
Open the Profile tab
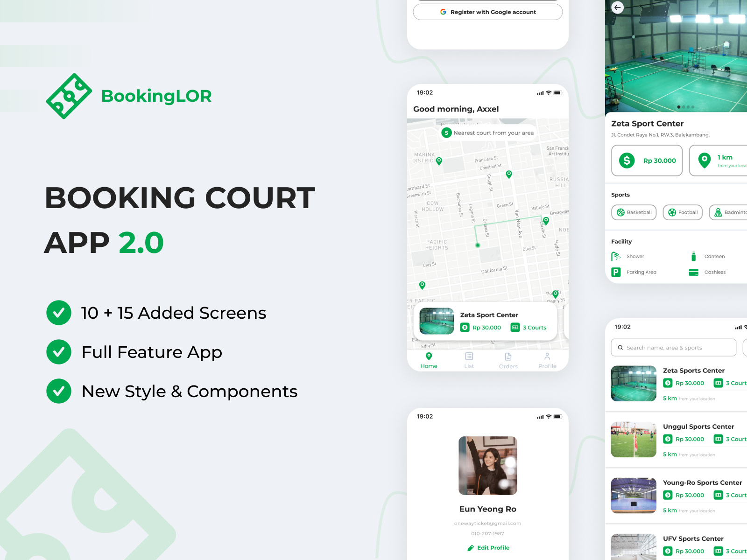click(547, 360)
